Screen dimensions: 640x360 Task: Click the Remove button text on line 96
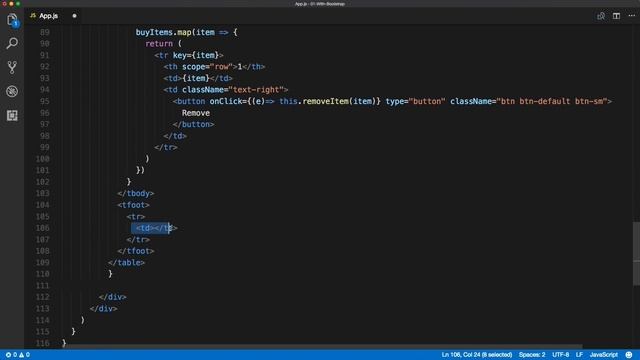tap(196, 113)
